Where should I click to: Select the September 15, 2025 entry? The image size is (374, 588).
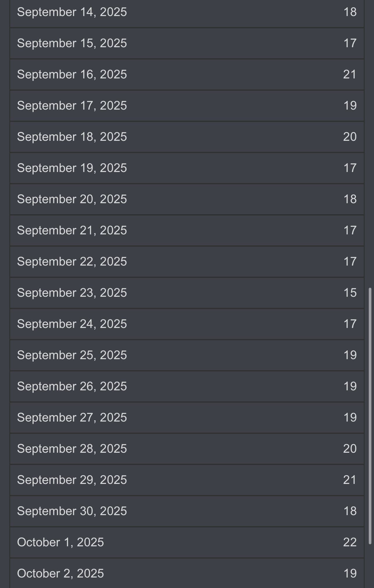(186, 43)
